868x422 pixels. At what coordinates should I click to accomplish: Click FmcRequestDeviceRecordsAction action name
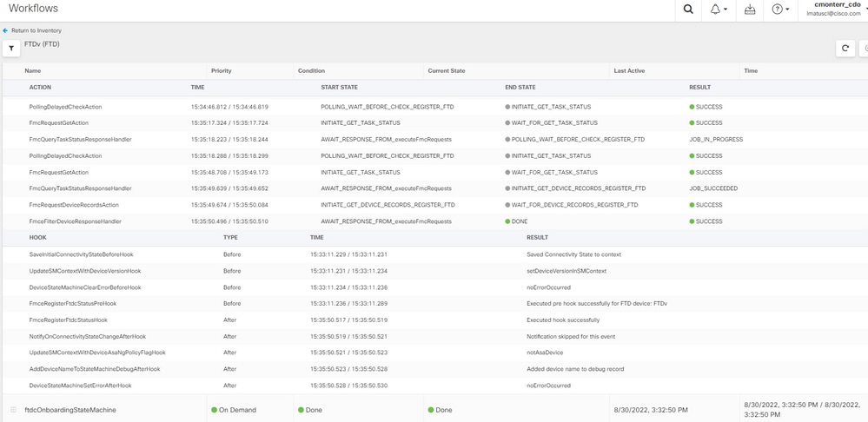coord(74,205)
